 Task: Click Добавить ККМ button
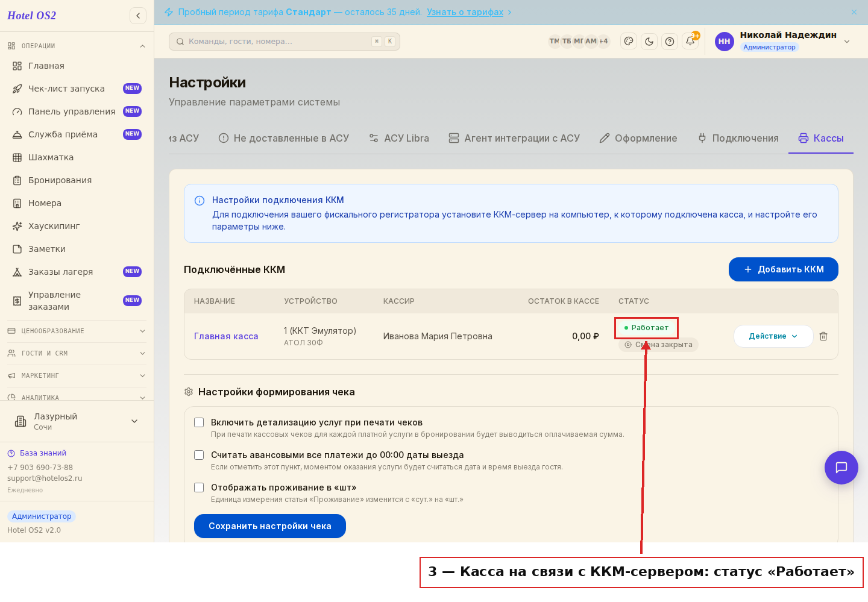784,269
